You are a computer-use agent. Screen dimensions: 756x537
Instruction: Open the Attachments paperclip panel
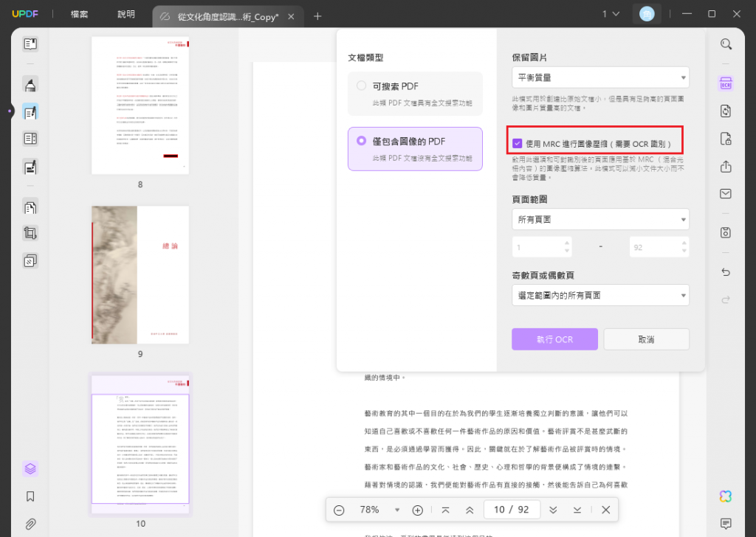[x=30, y=524]
